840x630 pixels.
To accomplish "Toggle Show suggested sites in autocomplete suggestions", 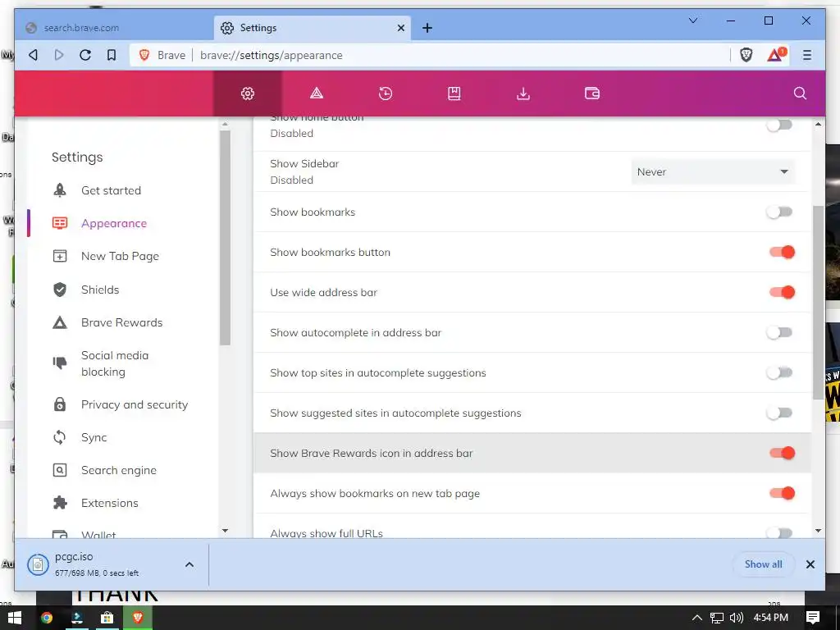I will pos(779,413).
